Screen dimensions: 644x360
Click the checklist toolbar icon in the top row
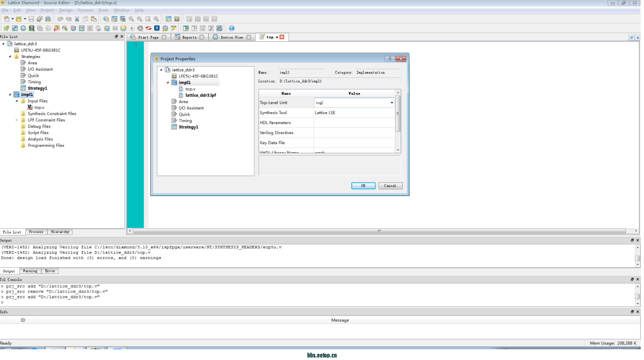point(168,19)
